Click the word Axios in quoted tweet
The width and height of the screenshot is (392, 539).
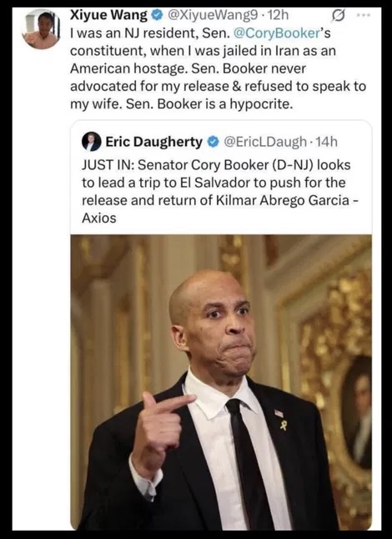pyautogui.click(x=99, y=218)
